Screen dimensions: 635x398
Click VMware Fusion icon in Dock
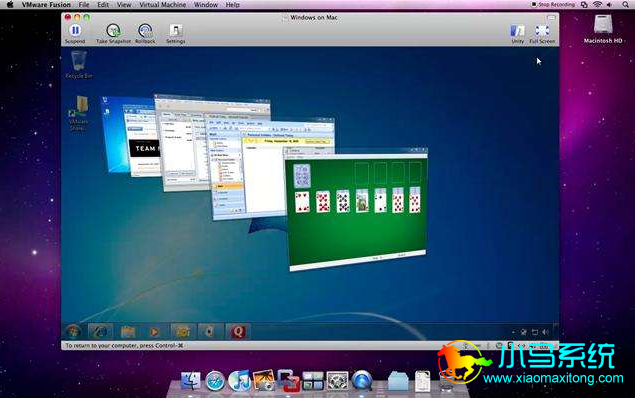[x=288, y=381]
